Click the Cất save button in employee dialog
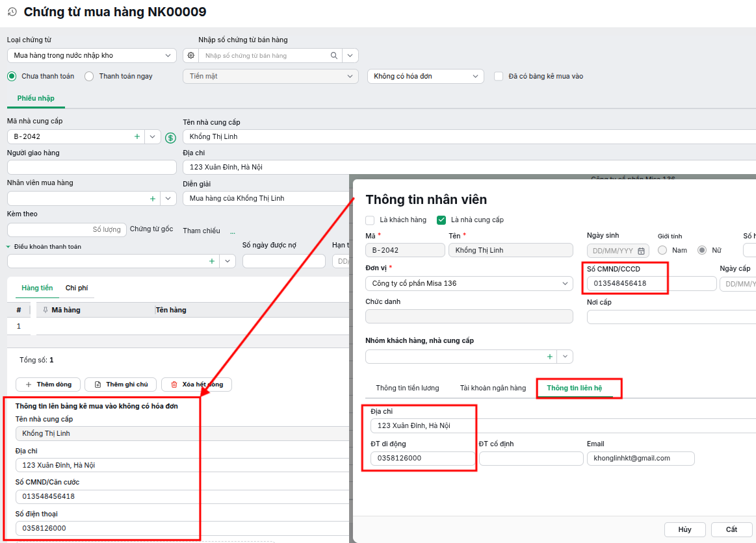Image resolution: width=756 pixels, height=543 pixels. tap(731, 529)
